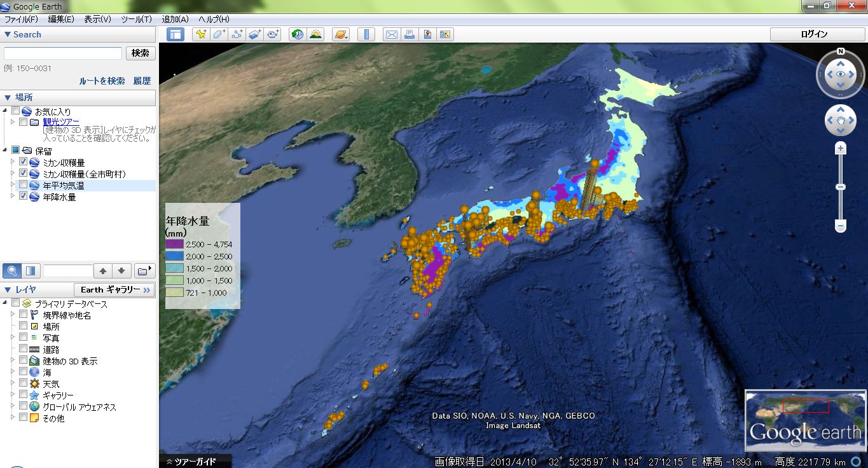
Task: Open the ファイル(F) menu
Action: coord(22,19)
